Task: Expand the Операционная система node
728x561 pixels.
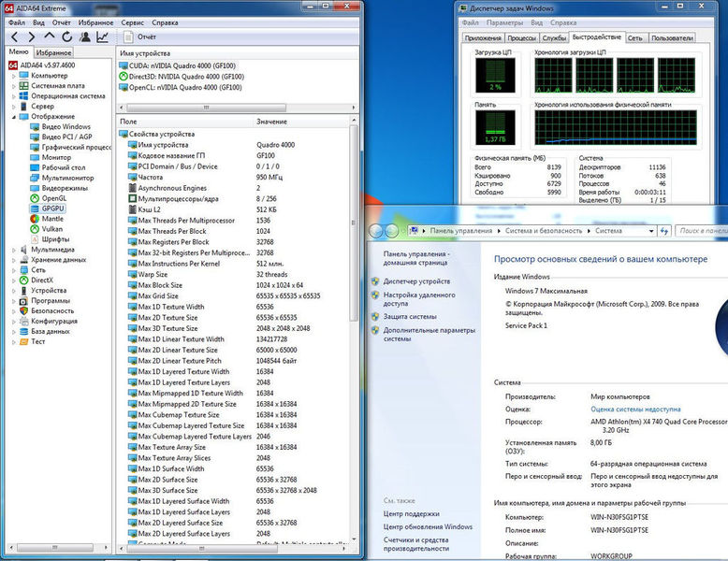Action: pyautogui.click(x=13, y=96)
